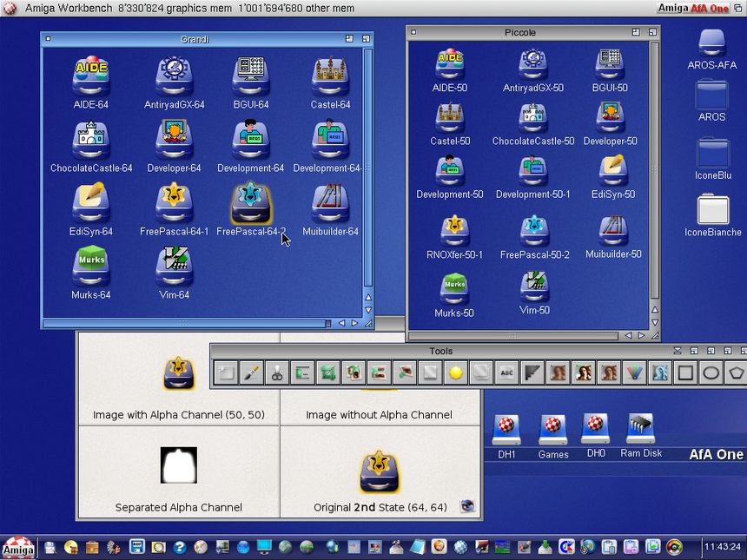Select the Murks-64 drawer icon
This screenshot has height=560, width=747.
point(90,267)
